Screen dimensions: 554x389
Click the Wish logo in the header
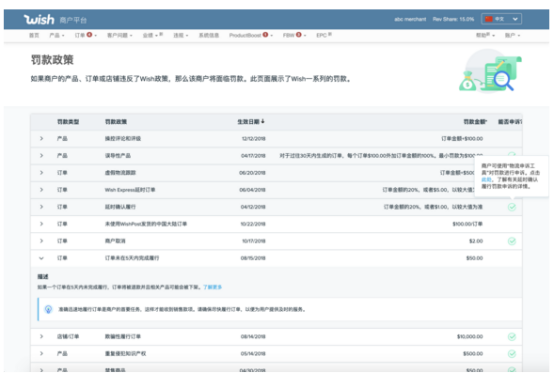39,19
